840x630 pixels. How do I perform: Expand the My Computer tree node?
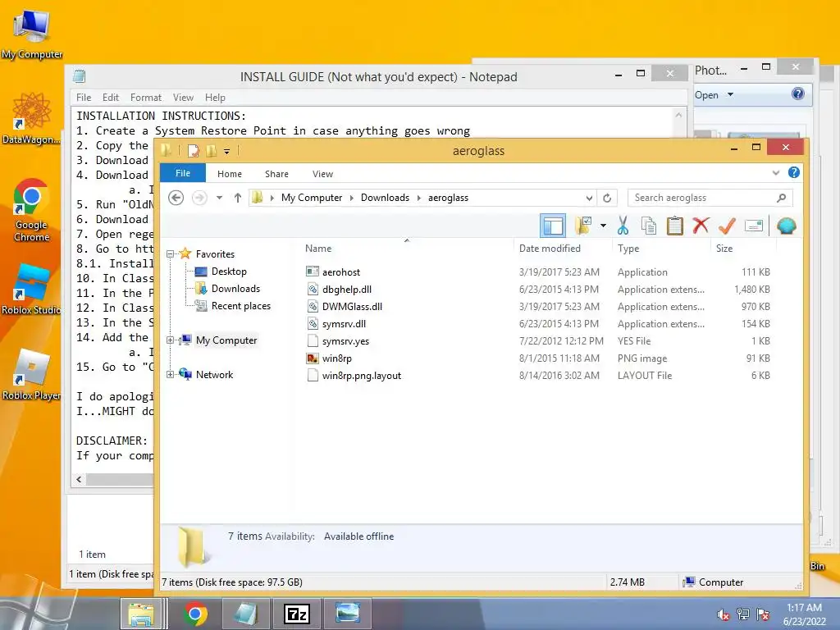(171, 340)
